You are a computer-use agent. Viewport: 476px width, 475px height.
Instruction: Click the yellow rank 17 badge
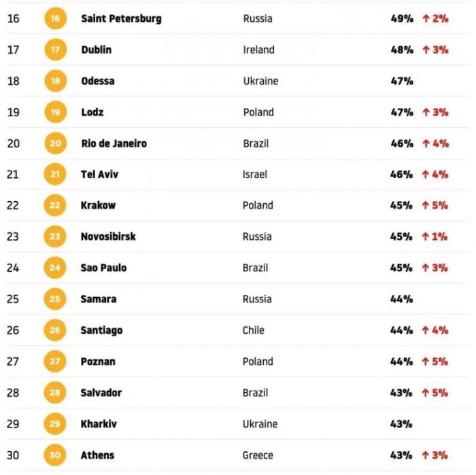click(55, 50)
